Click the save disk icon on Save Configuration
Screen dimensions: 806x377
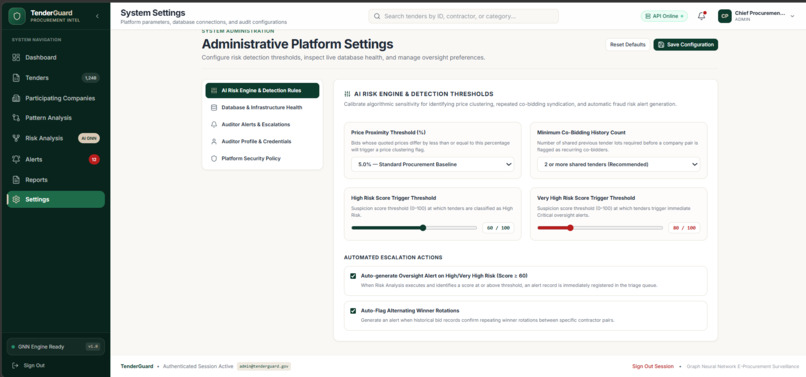(x=661, y=45)
